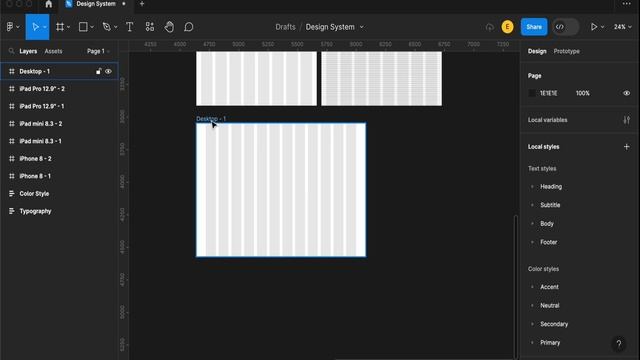Image resolution: width=640 pixels, height=360 pixels.
Task: Click frame icon beside iPhone 8 - 1
Action: click(x=12, y=176)
